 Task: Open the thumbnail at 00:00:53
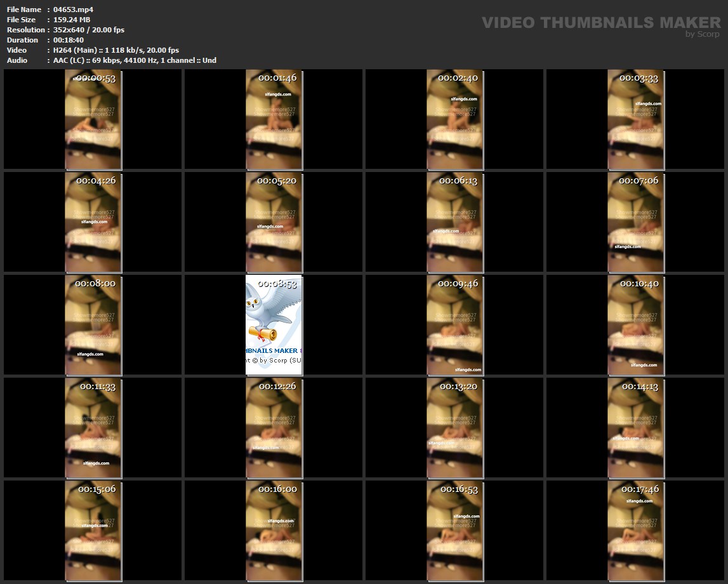coord(93,120)
